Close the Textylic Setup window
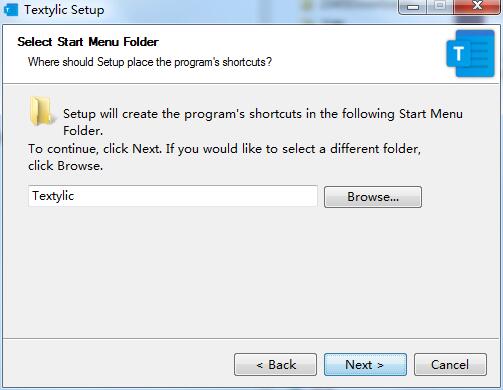The width and height of the screenshot is (503, 390). [x=477, y=7]
